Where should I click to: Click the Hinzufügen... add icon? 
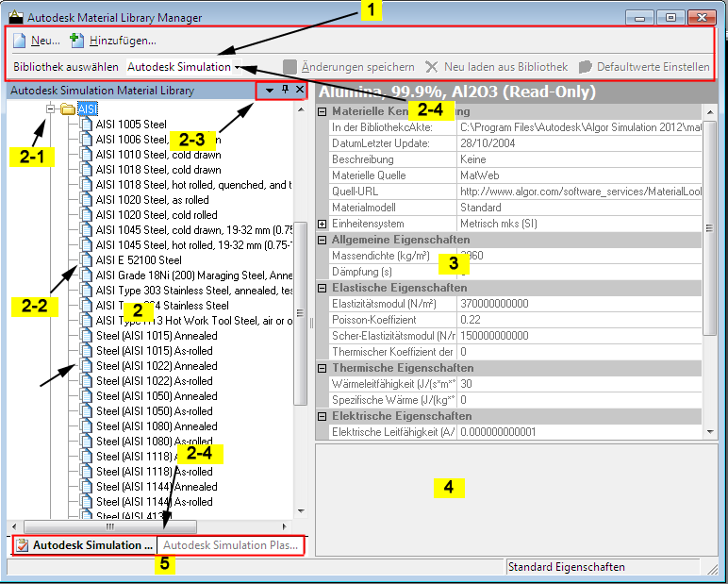point(76,41)
